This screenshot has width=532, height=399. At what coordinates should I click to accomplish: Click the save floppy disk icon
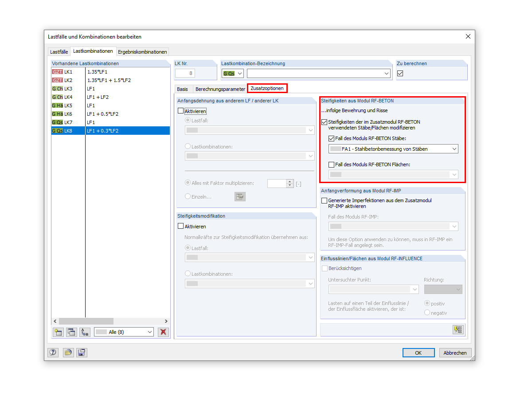[82, 353]
